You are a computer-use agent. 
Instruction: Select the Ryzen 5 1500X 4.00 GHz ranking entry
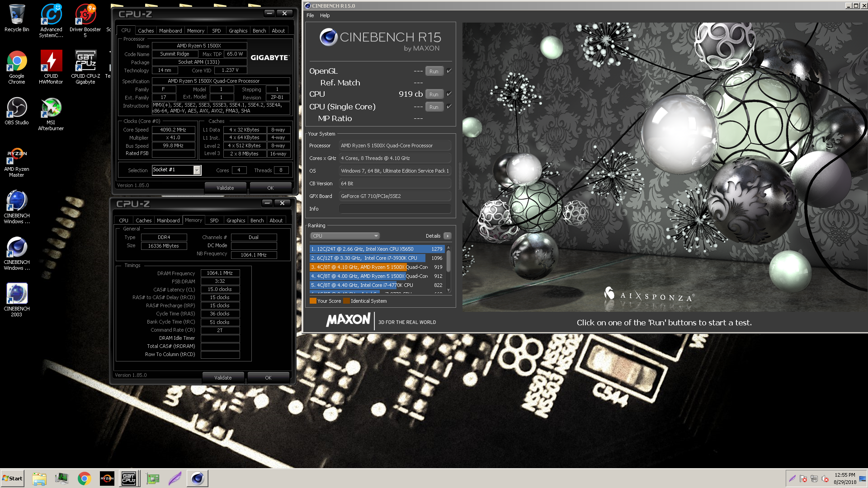[377, 276]
